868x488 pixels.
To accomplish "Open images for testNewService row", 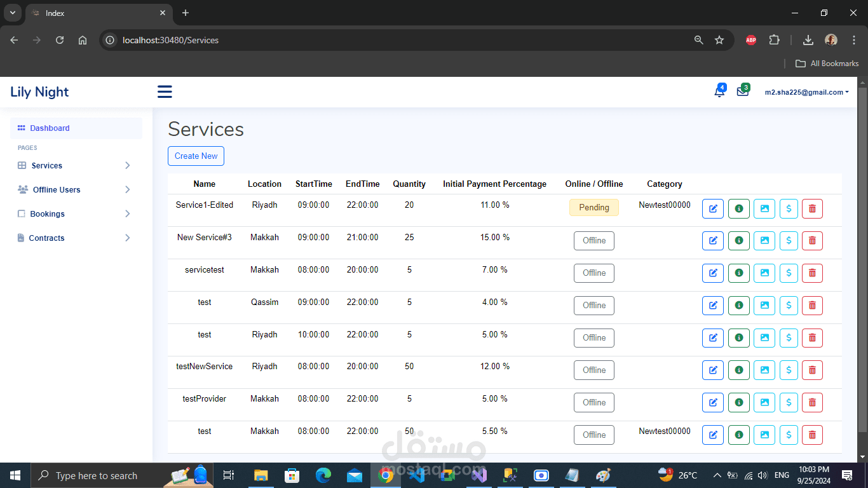I will (764, 370).
